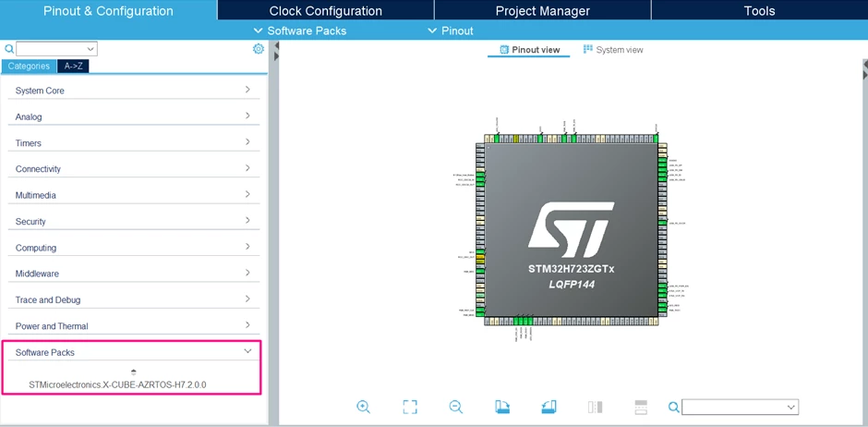
Task: Switch to the Clock Configuration tab
Action: pyautogui.click(x=325, y=10)
